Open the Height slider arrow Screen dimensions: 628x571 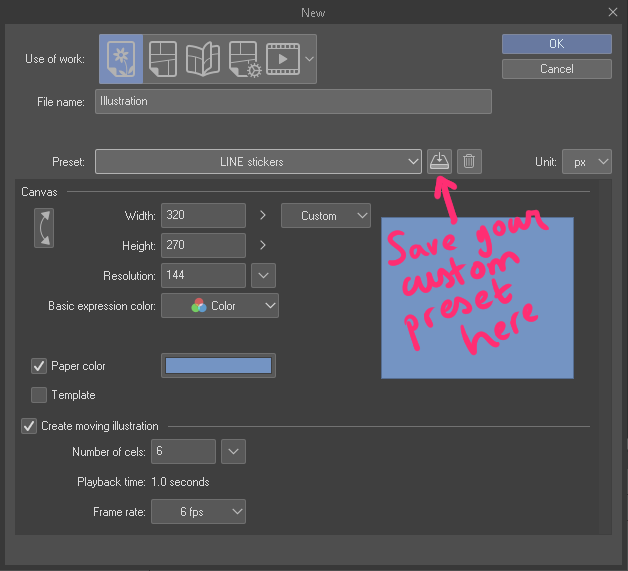(x=263, y=245)
